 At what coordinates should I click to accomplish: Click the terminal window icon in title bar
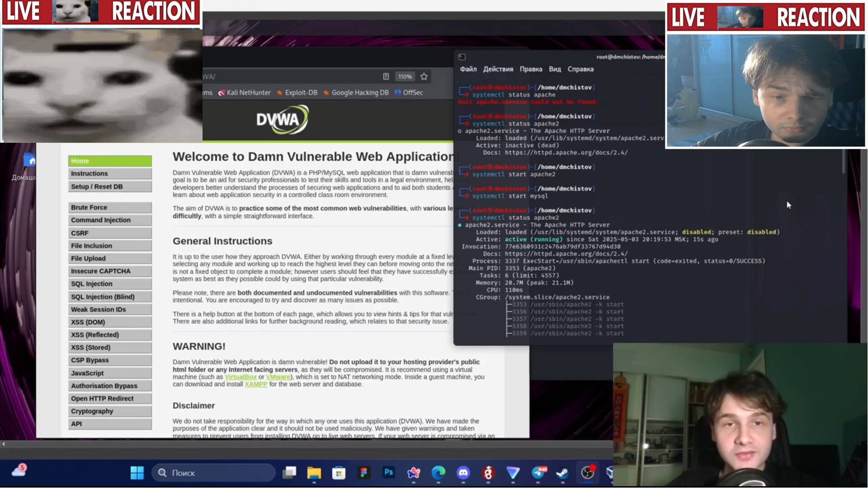(x=462, y=57)
